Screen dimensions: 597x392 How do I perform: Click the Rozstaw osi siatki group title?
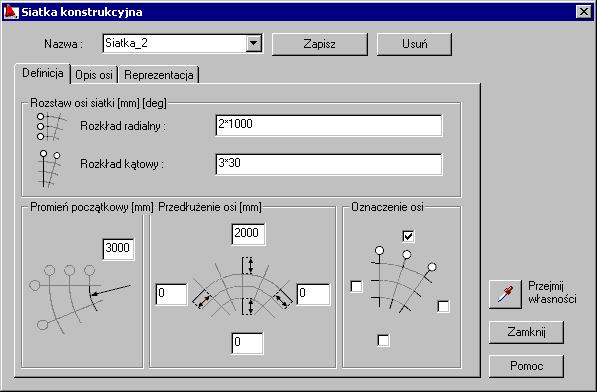[98, 103]
